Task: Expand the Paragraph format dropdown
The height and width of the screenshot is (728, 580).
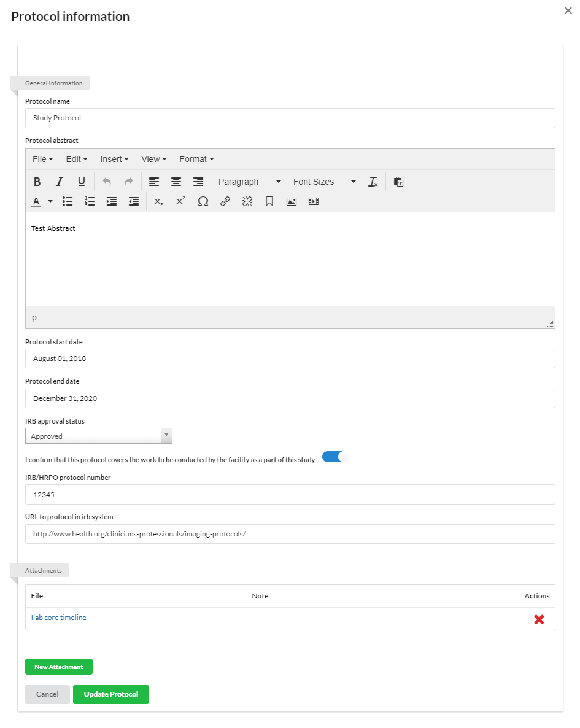Action: click(249, 182)
